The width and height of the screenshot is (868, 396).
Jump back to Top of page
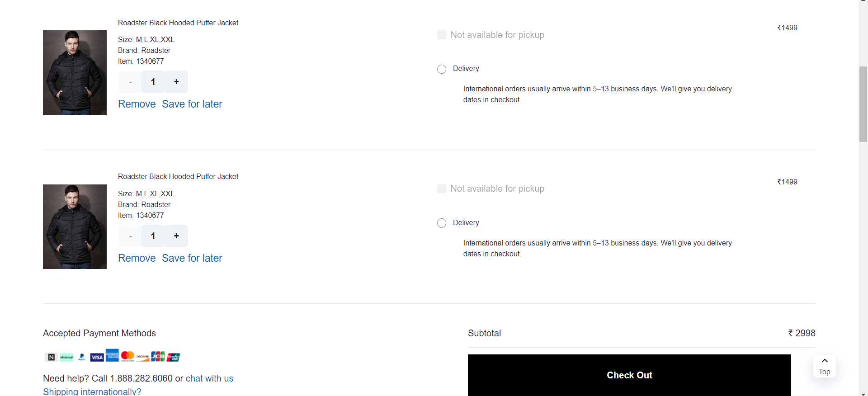824,366
